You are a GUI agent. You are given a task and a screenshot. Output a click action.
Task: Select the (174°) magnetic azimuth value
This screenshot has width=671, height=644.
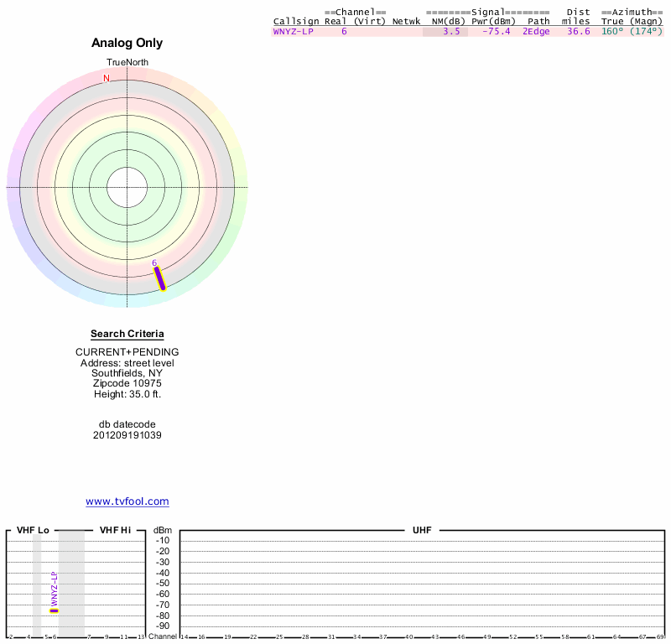645,31
